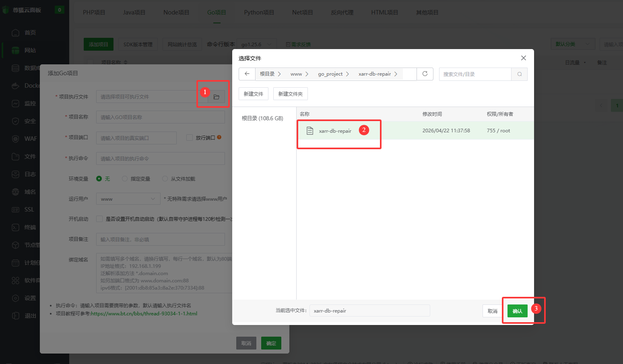Viewport: 623px width, 364px height.
Task: Select the 指定变量 environment radio button
Action: [125, 179]
